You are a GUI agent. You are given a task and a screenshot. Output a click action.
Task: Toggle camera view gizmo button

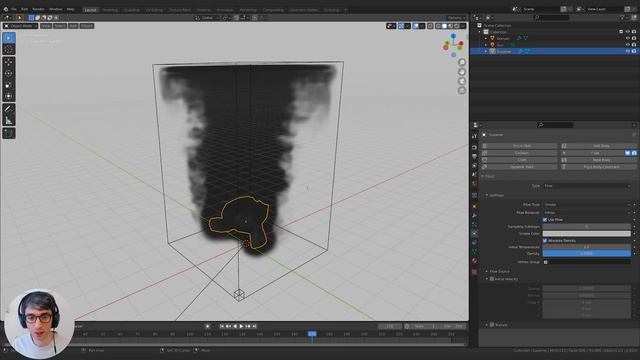point(462,81)
